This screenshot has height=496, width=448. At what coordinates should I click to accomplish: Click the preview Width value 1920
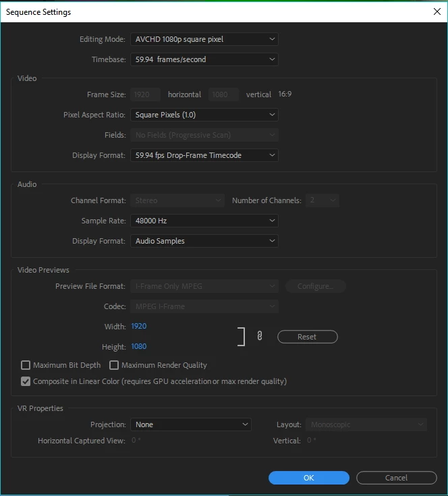point(139,326)
